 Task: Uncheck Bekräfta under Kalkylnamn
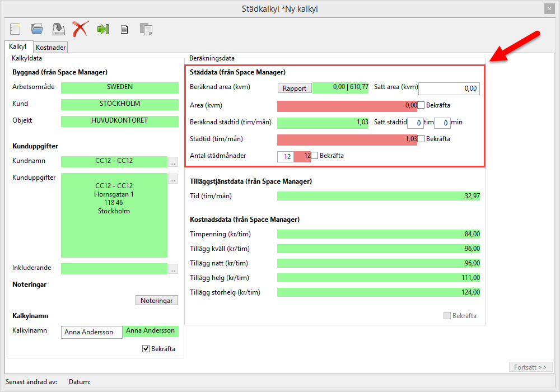146,349
